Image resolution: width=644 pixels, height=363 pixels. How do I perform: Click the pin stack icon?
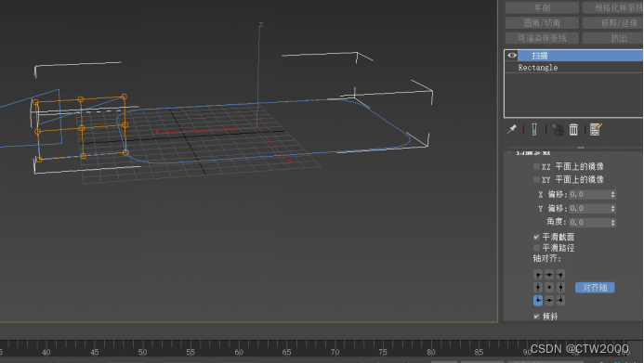click(x=512, y=129)
